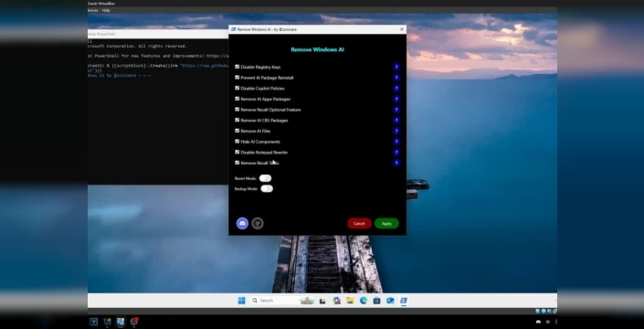644x329 pixels.
Task: Toggle the Revert Mode switch
Action: (265, 178)
